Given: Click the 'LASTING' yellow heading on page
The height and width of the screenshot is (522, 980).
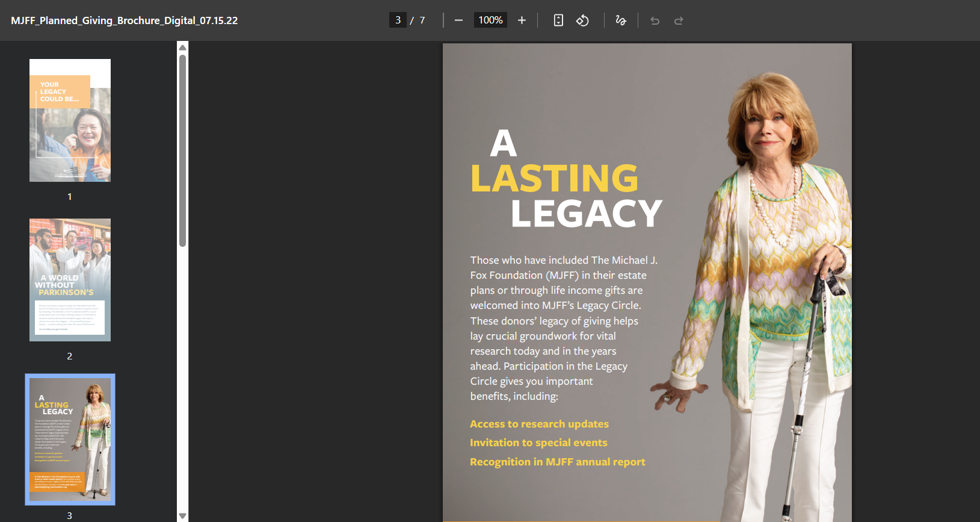Looking at the screenshot, I should 554,178.
